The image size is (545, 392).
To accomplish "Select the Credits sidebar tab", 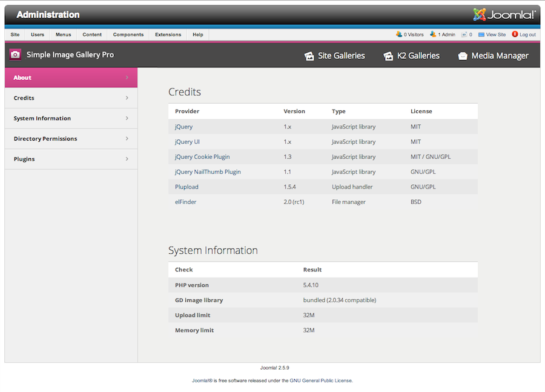I will (71, 98).
